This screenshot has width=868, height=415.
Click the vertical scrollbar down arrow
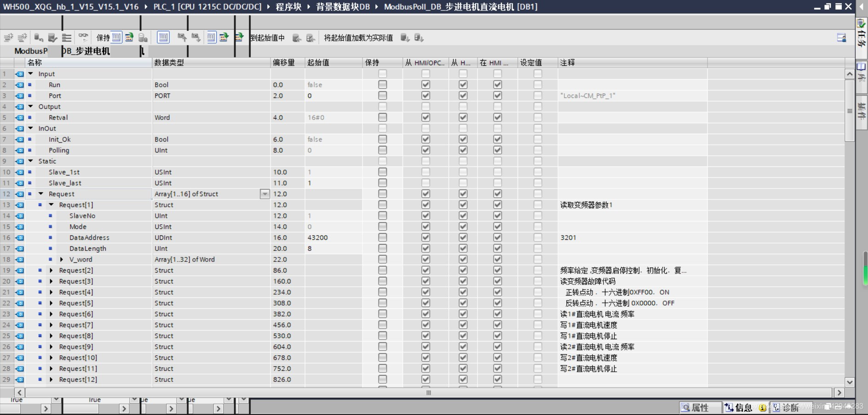coord(850,382)
